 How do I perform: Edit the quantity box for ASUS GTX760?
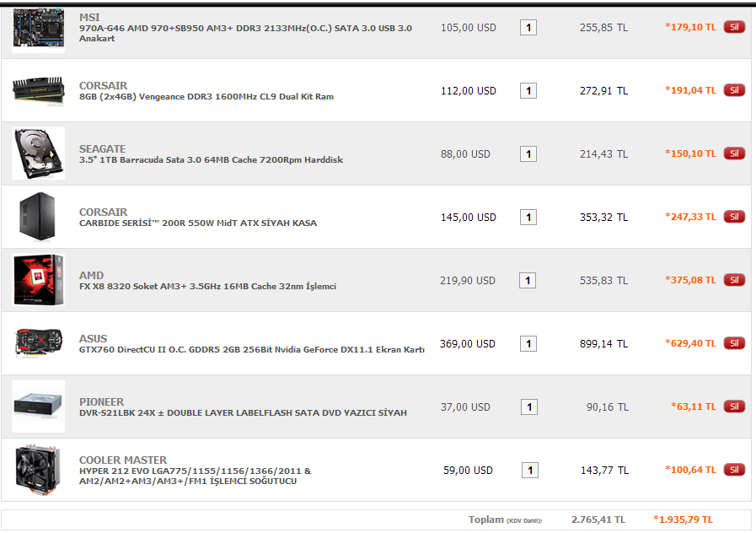[528, 344]
